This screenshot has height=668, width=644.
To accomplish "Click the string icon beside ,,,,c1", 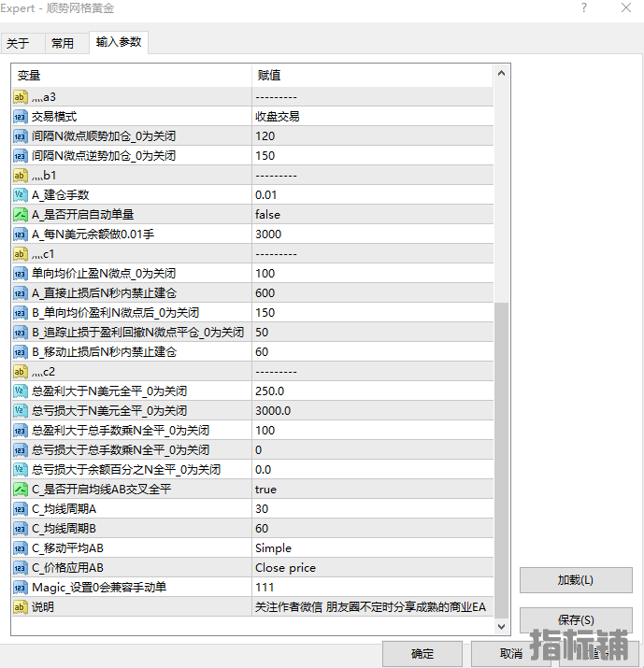I will pyautogui.click(x=20, y=254).
